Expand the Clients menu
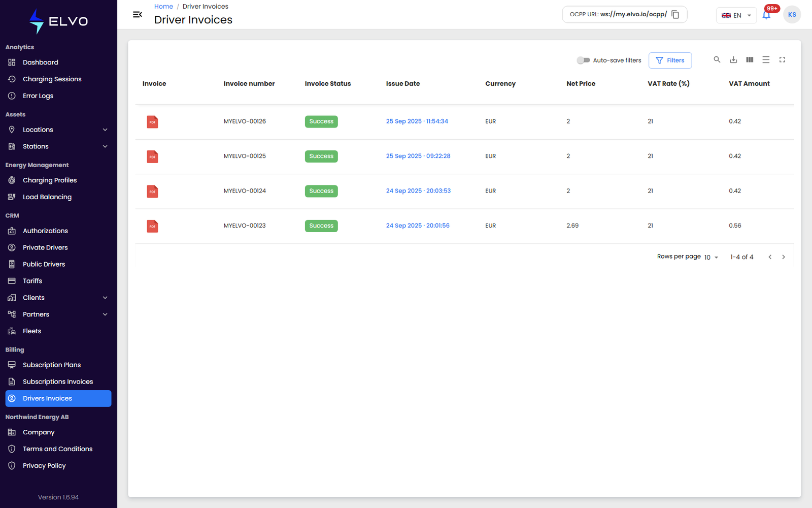Image resolution: width=812 pixels, height=508 pixels. pyautogui.click(x=58, y=298)
